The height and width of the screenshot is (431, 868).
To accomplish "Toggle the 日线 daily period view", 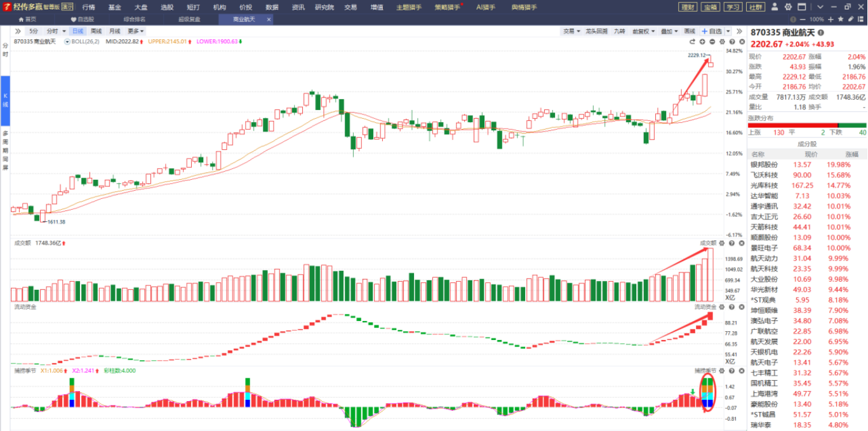I will pyautogui.click(x=77, y=31).
